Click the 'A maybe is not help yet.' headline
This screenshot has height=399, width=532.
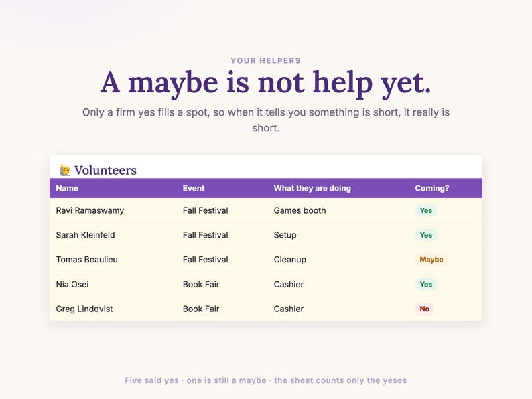pos(265,84)
